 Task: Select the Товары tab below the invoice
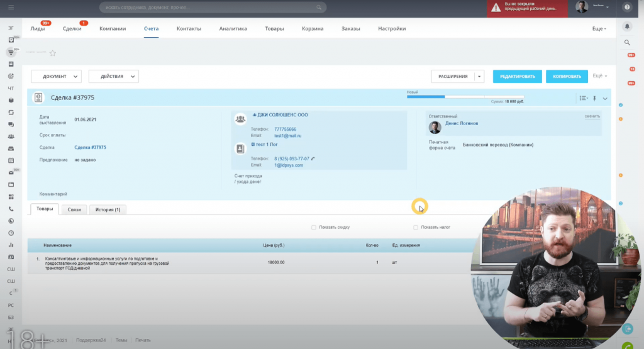click(45, 209)
